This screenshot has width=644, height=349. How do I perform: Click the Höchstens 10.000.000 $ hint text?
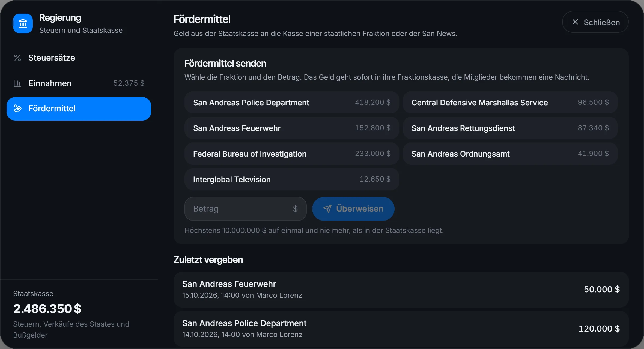[x=314, y=230]
